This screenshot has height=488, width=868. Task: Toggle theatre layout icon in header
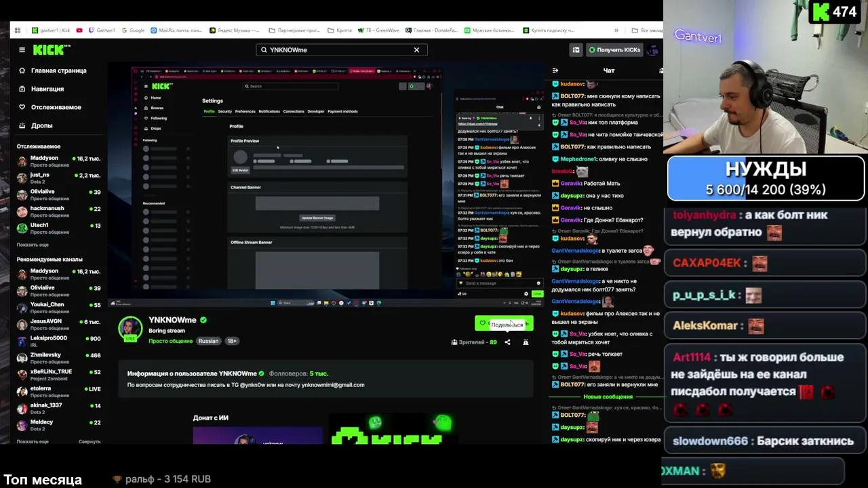click(x=576, y=49)
